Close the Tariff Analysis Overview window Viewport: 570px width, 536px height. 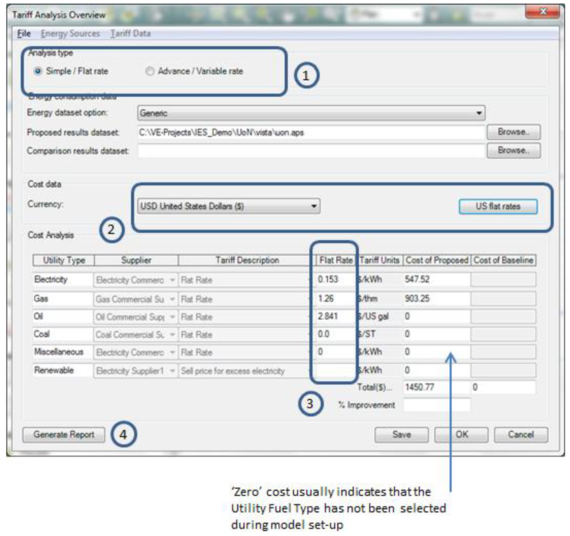pyautogui.click(x=542, y=12)
